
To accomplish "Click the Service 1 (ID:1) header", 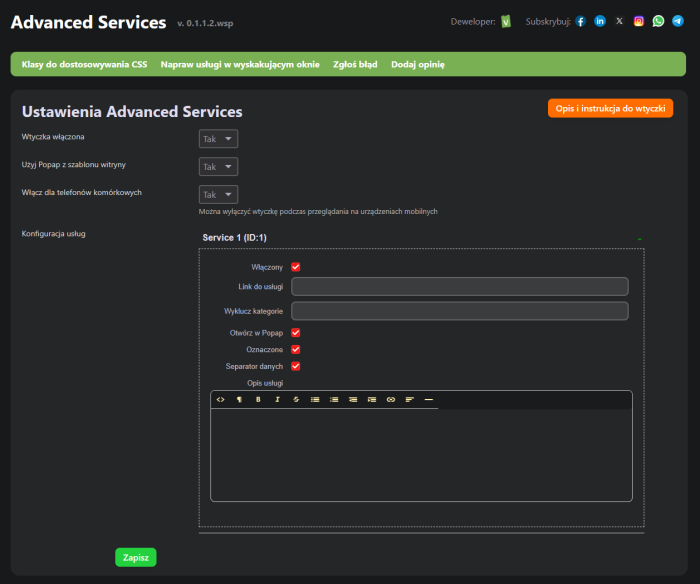I will (x=234, y=238).
